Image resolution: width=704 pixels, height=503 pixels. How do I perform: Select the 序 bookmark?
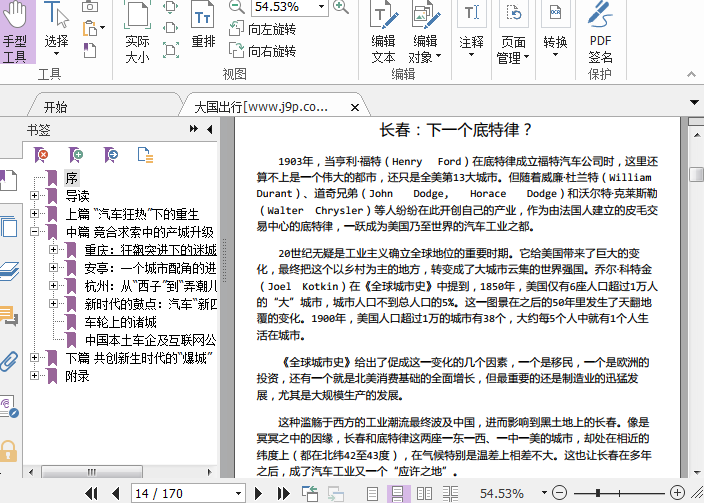71,178
